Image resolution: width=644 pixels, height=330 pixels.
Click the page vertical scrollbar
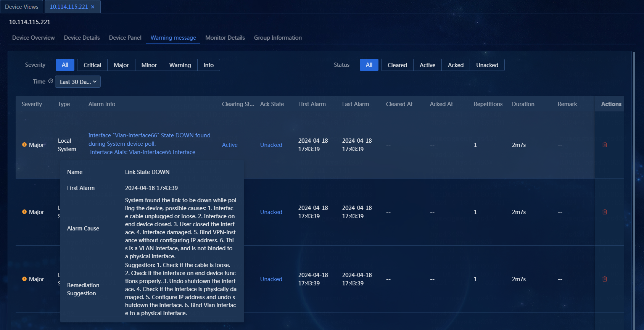point(634,191)
